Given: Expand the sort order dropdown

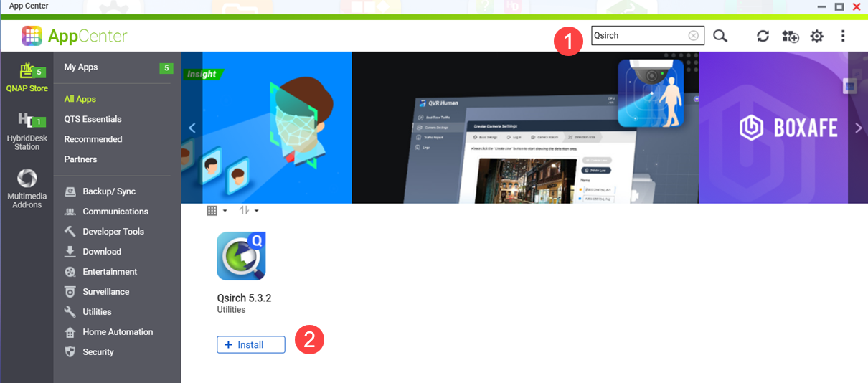Looking at the screenshot, I should 249,211.
